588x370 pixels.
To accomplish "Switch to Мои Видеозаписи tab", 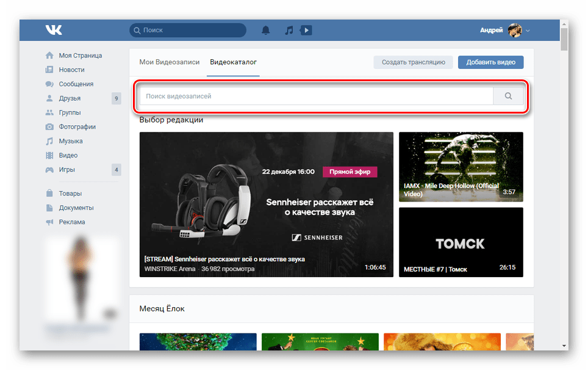I will [170, 62].
